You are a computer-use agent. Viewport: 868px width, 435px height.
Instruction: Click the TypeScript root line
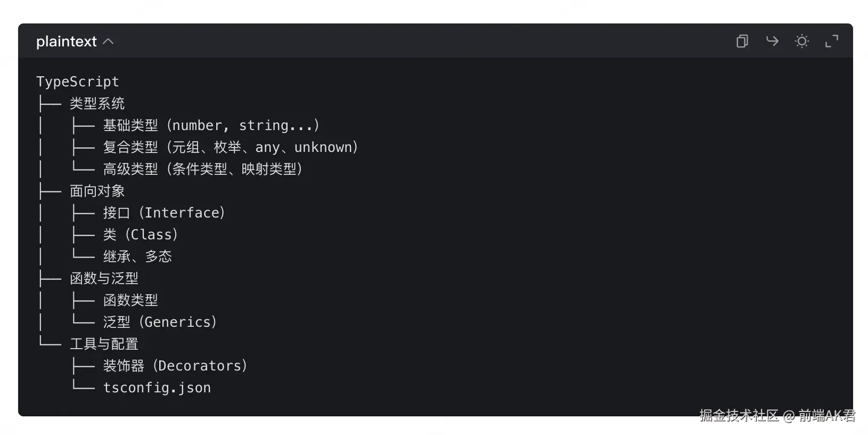(x=78, y=82)
